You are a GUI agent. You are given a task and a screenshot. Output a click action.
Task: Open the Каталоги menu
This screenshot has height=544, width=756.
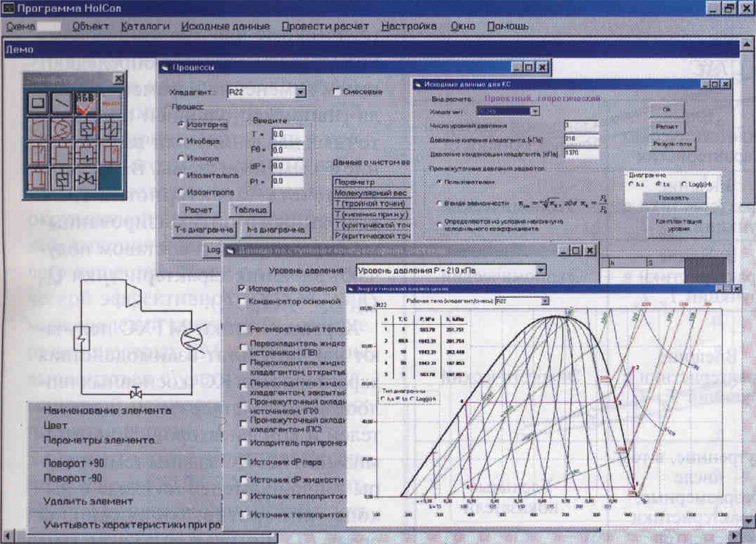(x=145, y=26)
